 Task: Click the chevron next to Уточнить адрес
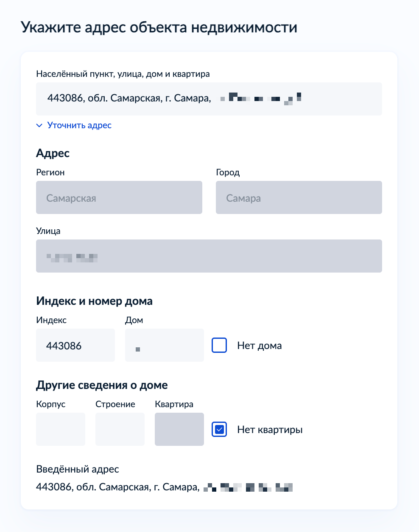(39, 125)
